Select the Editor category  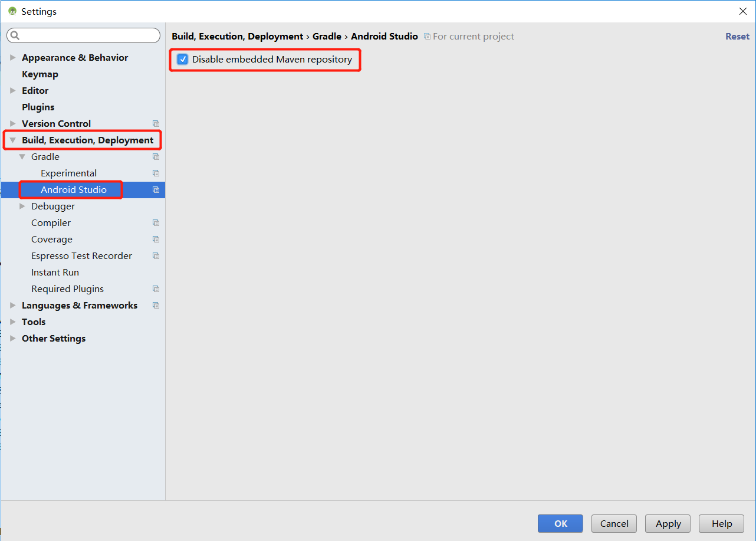coord(35,91)
